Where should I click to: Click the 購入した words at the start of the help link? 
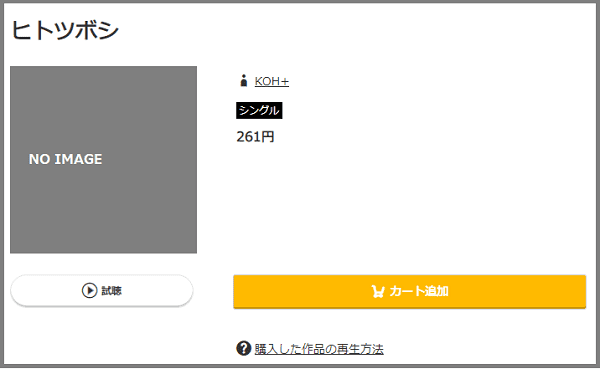278,349
